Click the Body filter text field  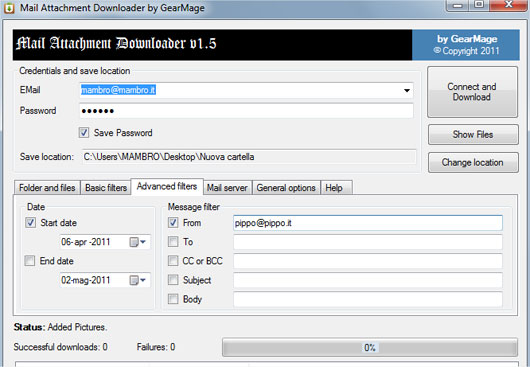pyautogui.click(x=368, y=300)
